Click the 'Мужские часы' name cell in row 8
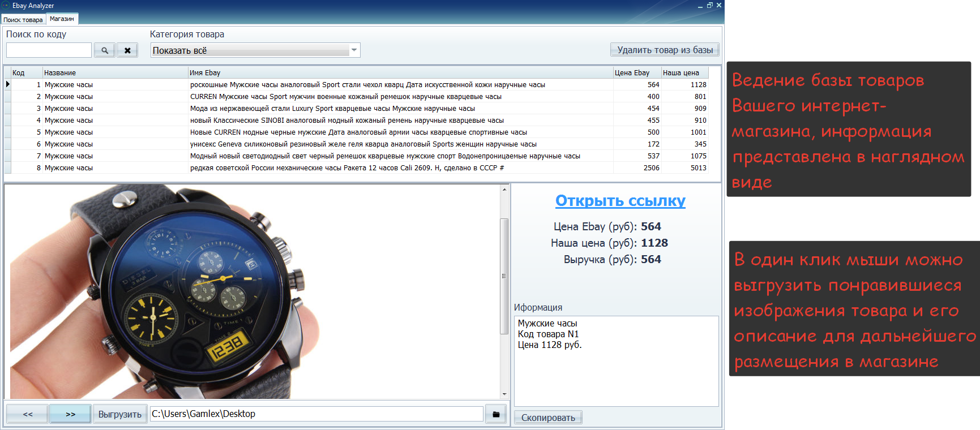This screenshot has height=430, width=980. pos(115,168)
